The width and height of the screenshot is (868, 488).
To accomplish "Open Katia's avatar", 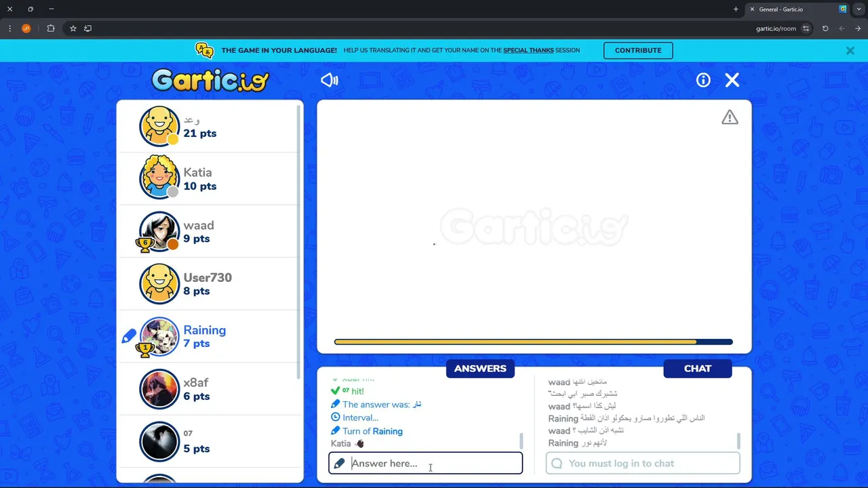I will [x=159, y=178].
